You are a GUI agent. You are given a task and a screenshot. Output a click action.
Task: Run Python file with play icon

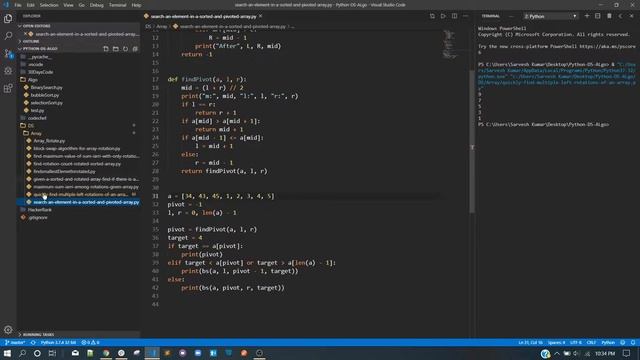coord(443,16)
